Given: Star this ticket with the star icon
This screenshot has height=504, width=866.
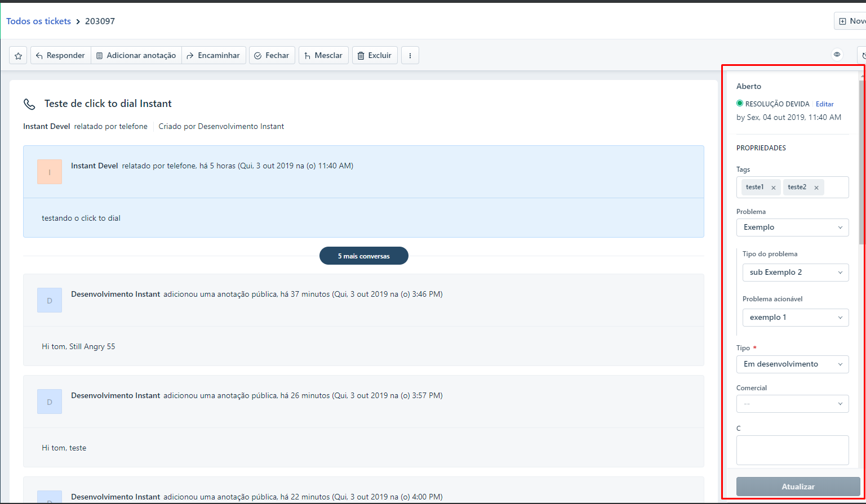Looking at the screenshot, I should pyautogui.click(x=18, y=55).
